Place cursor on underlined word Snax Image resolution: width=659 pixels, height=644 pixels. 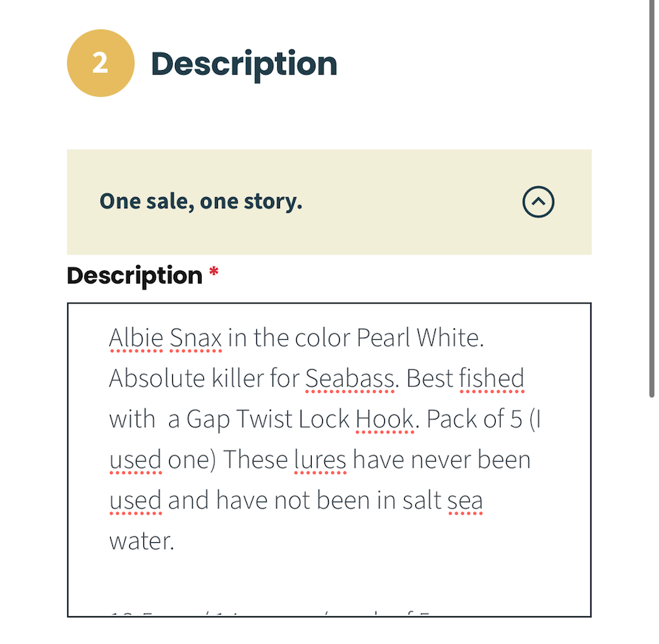[x=196, y=338]
